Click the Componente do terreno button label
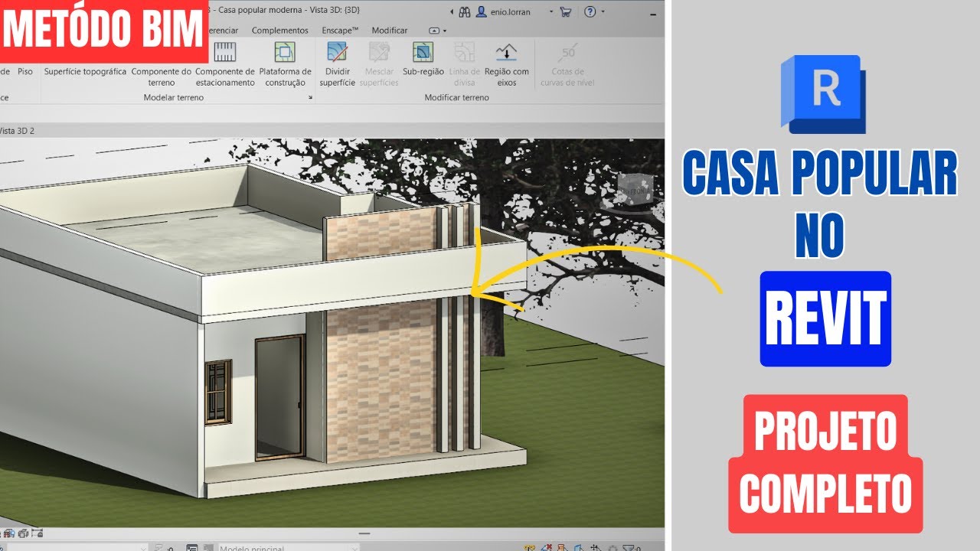 point(162,77)
